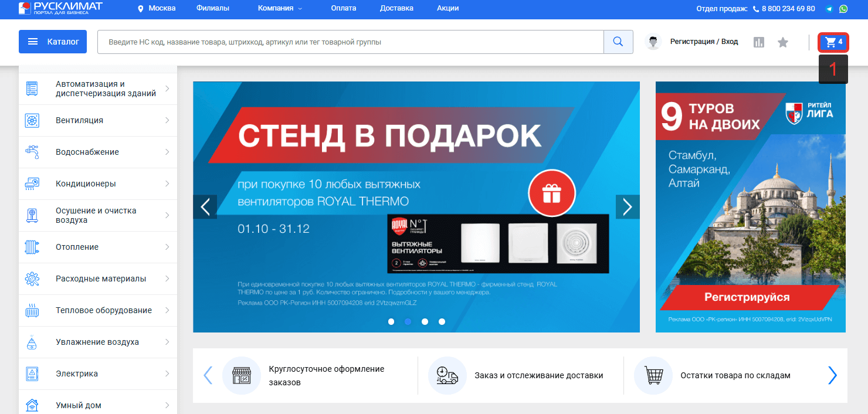Click the user avatar icon
The image size is (868, 414).
653,42
